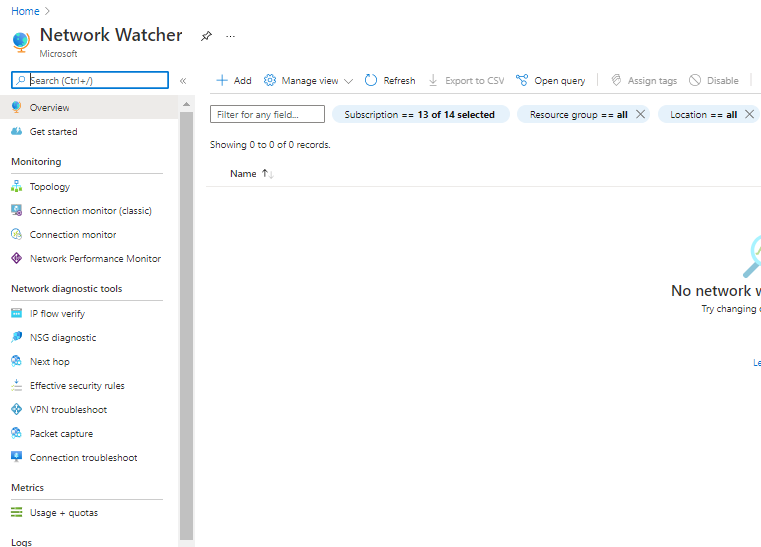
Task: Sort by the Name column header
Action: [252, 174]
